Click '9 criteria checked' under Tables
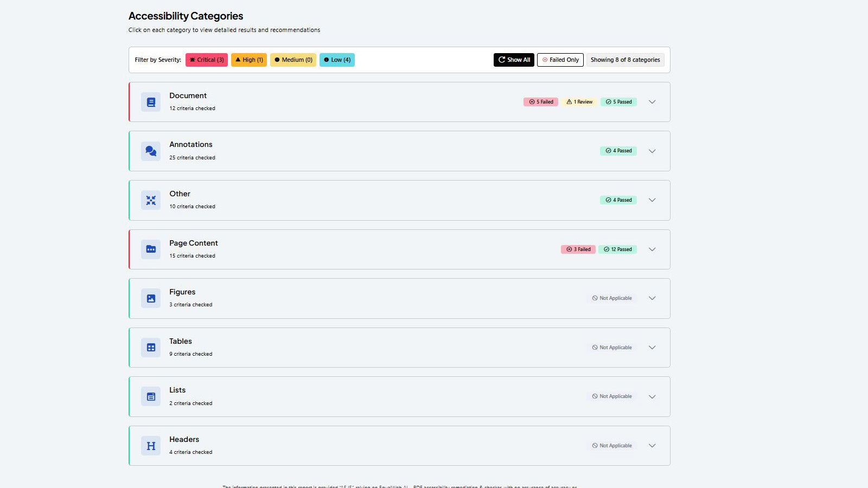This screenshot has height=488, width=868. click(191, 354)
